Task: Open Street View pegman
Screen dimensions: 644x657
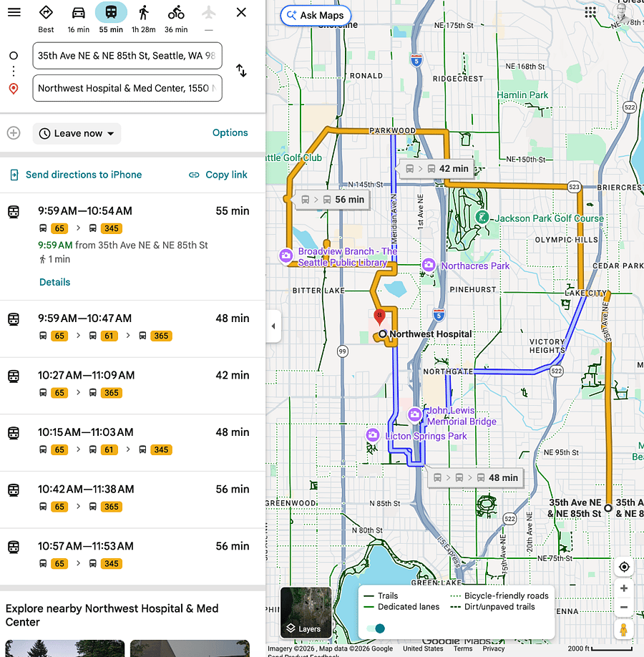Action: pos(624,630)
